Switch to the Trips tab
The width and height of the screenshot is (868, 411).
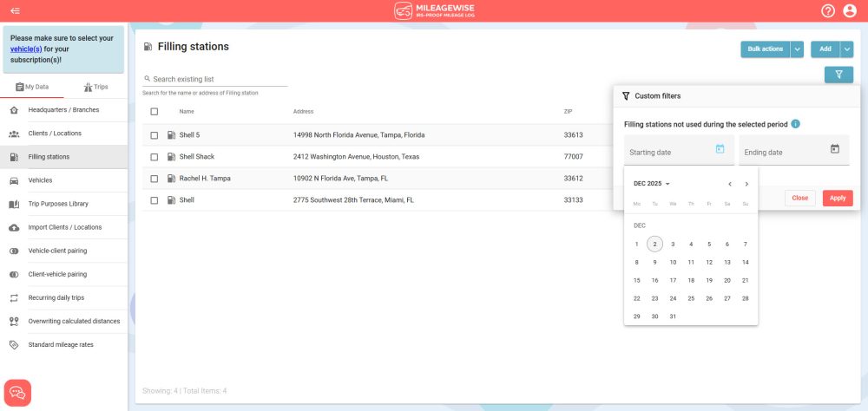click(x=95, y=87)
